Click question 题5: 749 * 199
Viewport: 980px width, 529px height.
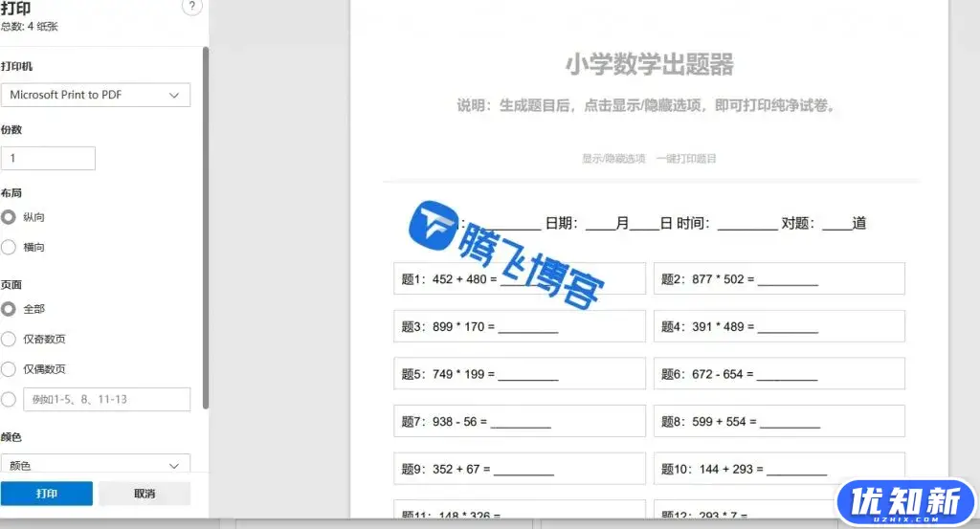point(520,373)
